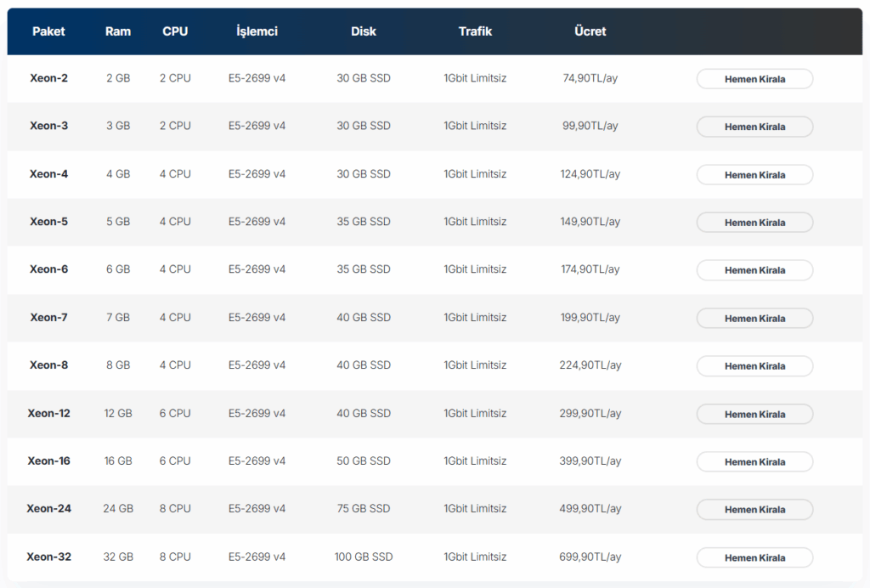Click the CPU column header

coord(175,31)
